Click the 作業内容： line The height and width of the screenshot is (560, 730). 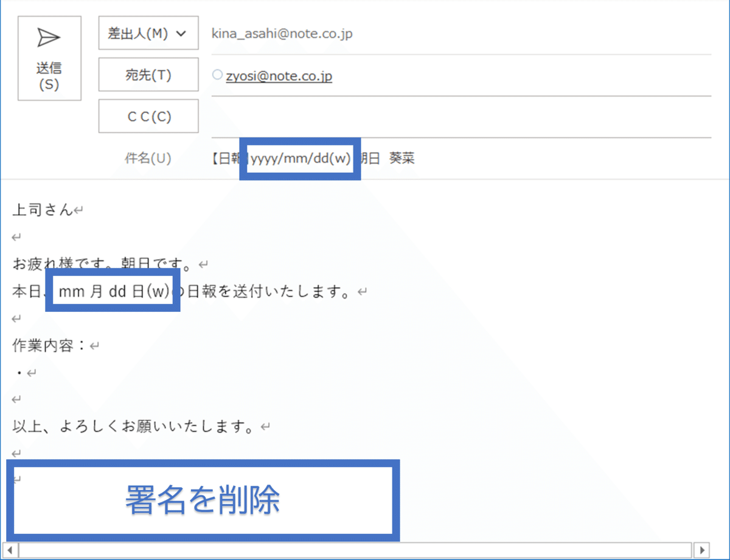(50, 345)
